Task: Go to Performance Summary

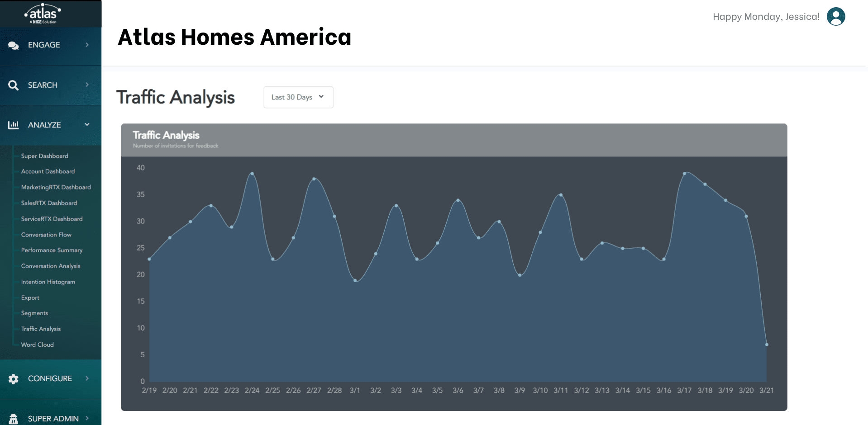Action: coord(52,250)
